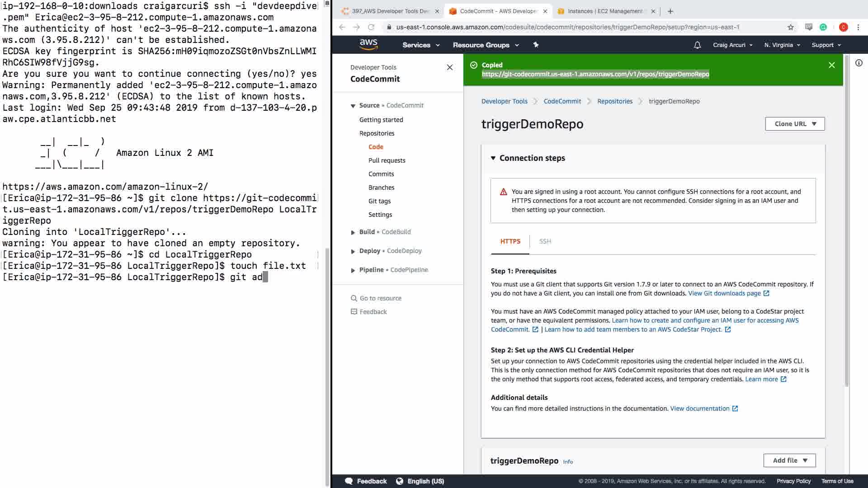Image resolution: width=868 pixels, height=488 pixels.
Task: Close the CodeCommit sidebar panel
Action: pyautogui.click(x=449, y=67)
